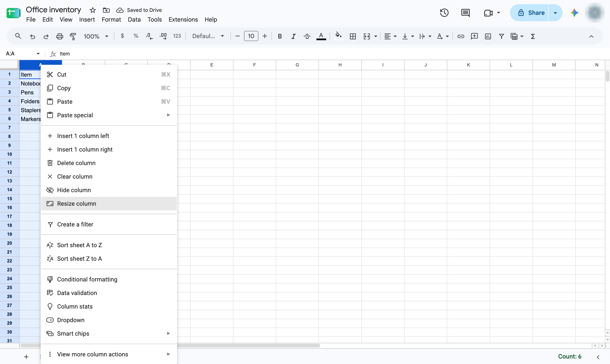Image resolution: width=610 pixels, height=364 pixels.
Task: Click the print icon
Action: coord(60,36)
